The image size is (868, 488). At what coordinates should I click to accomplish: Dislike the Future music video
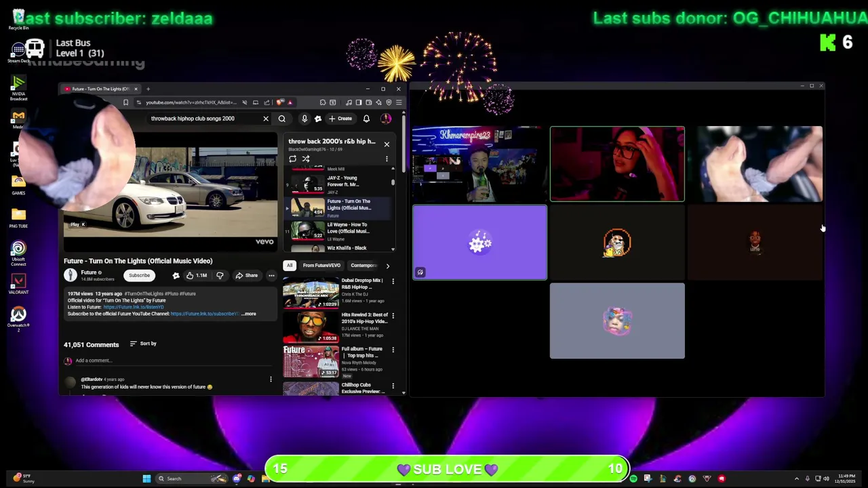tap(220, 275)
